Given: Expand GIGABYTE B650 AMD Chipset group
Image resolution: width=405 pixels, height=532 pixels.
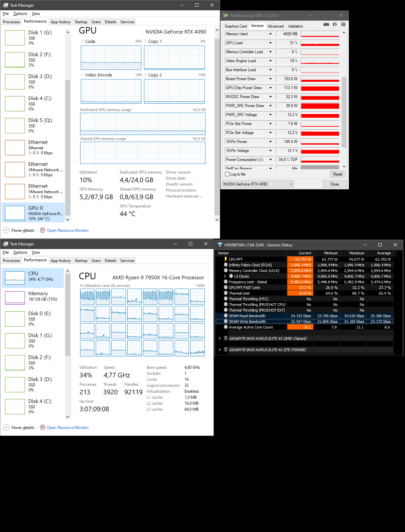Looking at the screenshot, I should click(220, 338).
